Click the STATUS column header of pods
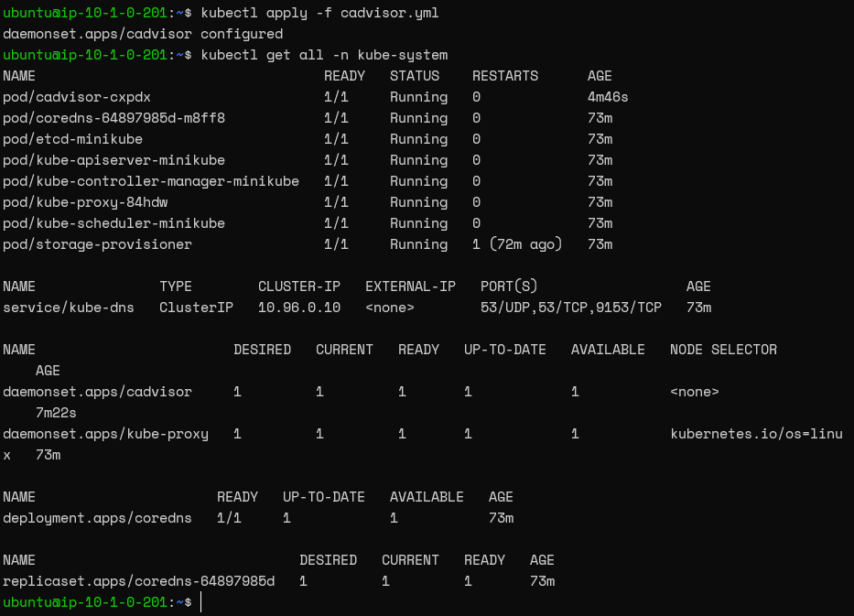Screen dimensions: 854x616 415,76
